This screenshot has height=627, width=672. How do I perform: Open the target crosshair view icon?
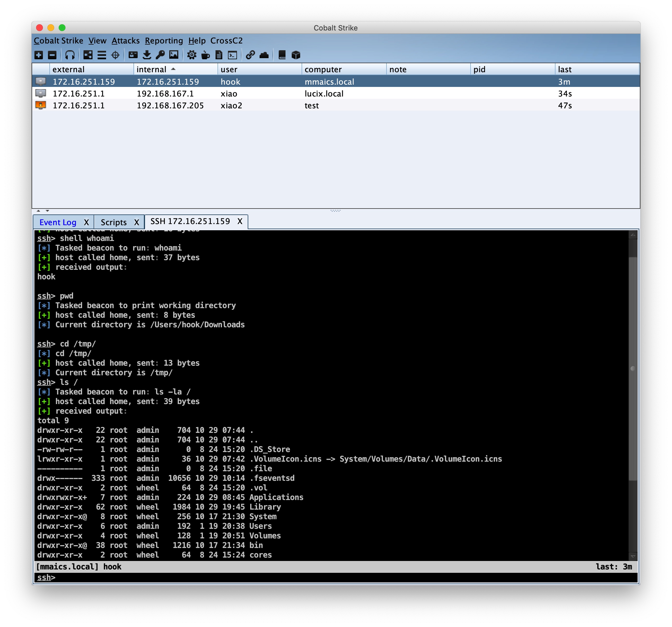point(115,55)
